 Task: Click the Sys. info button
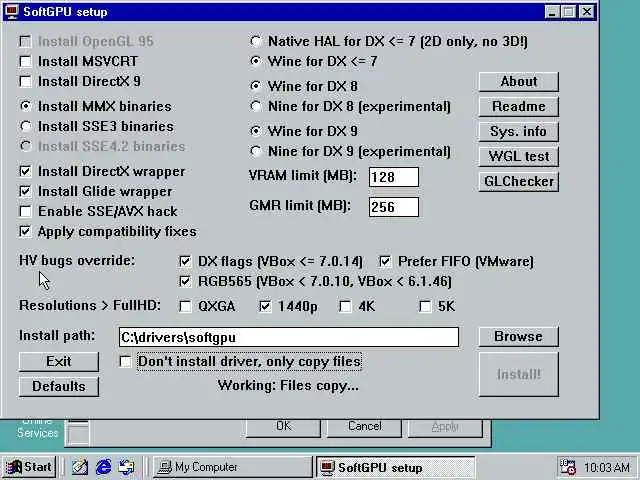[x=519, y=131]
